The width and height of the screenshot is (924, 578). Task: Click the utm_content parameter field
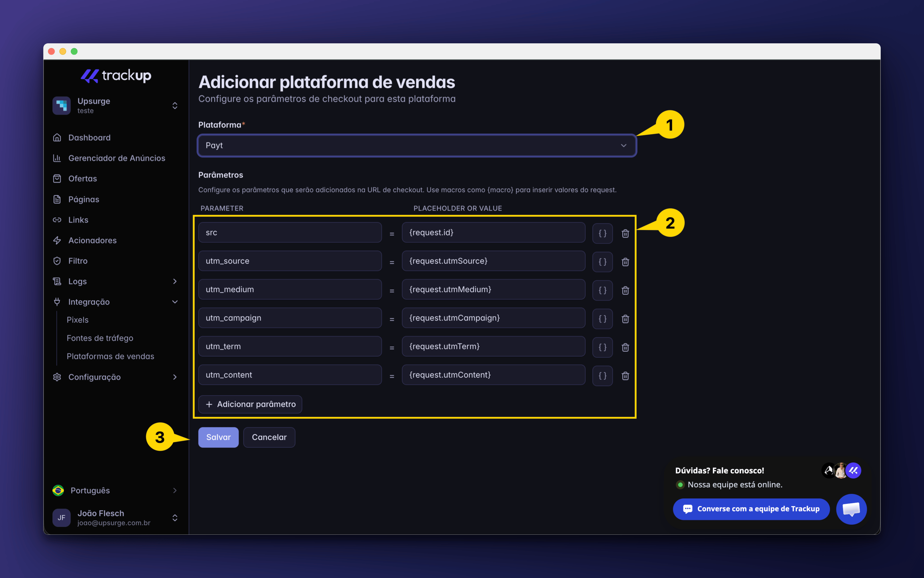(x=290, y=375)
